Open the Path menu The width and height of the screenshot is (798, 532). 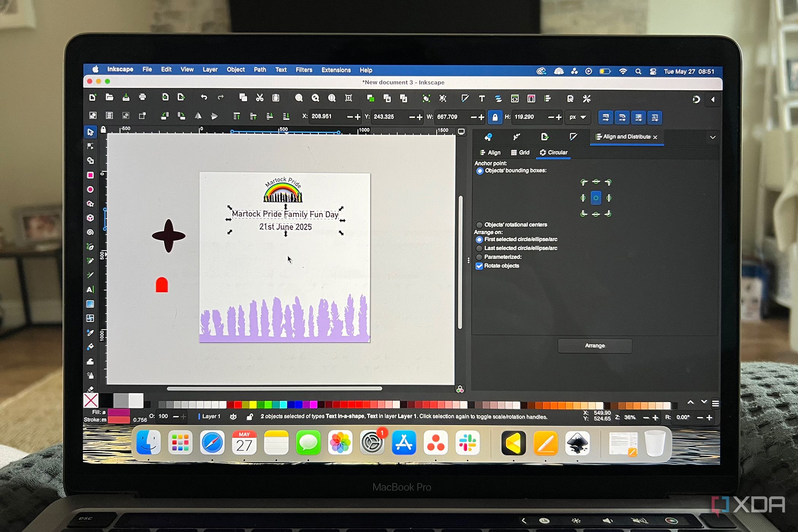pos(260,70)
